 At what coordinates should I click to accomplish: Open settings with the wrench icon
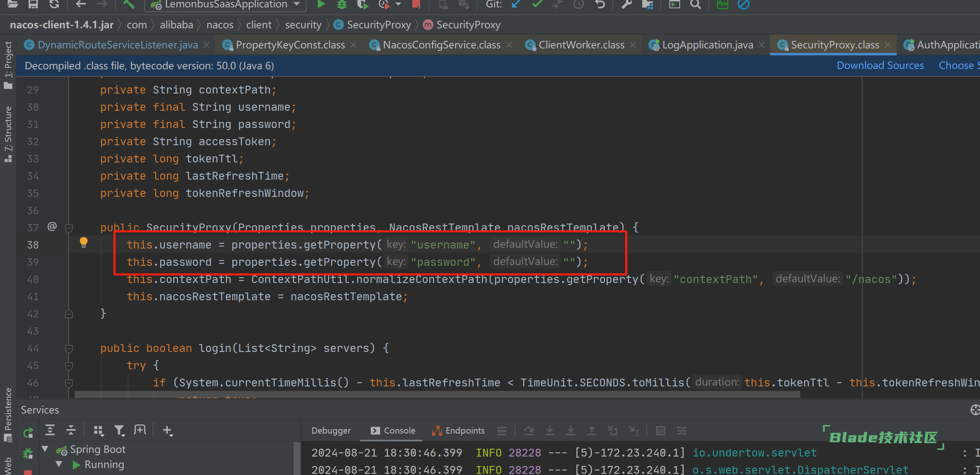click(626, 4)
